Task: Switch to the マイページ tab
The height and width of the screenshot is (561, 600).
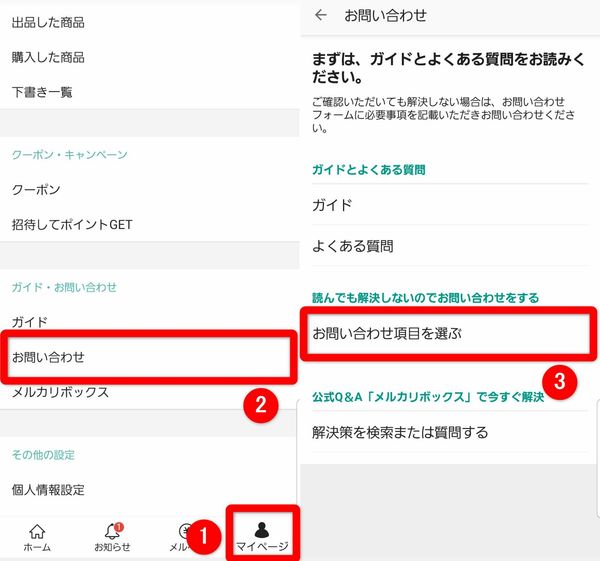Action: (262, 537)
